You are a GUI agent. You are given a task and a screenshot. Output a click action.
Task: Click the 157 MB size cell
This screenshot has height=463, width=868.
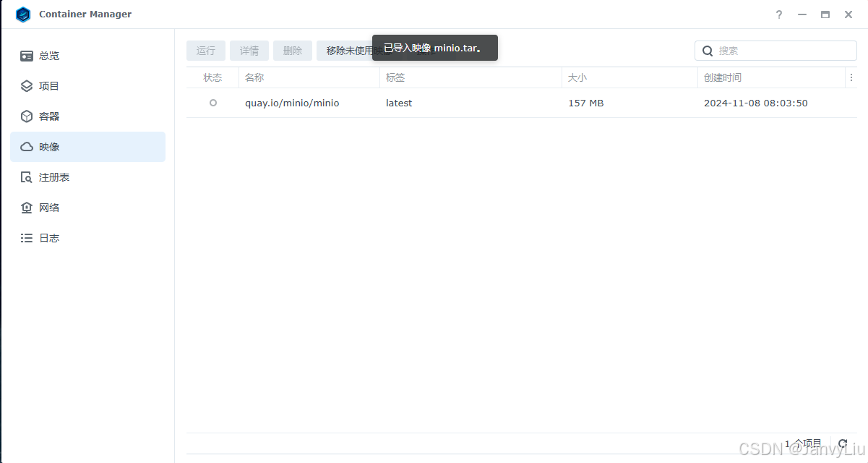point(586,103)
